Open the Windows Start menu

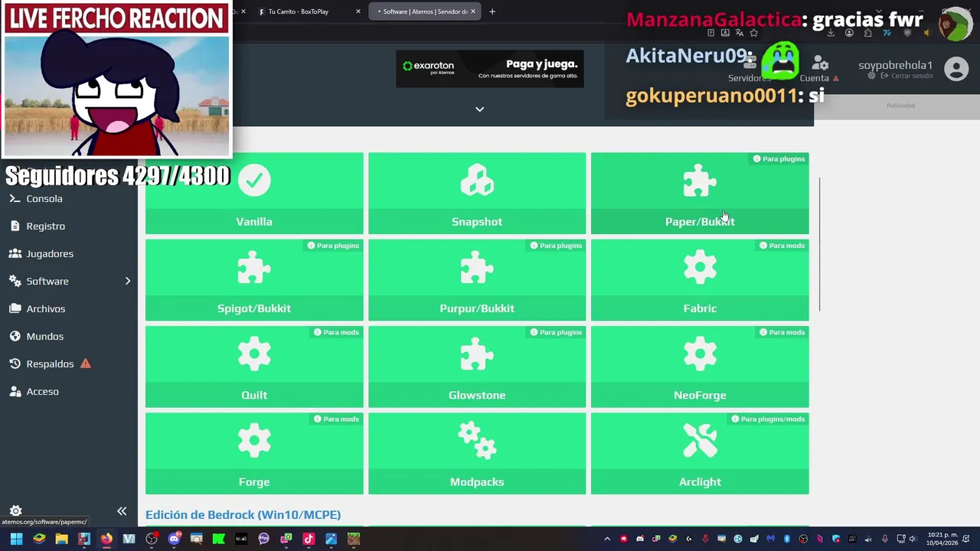(16, 539)
